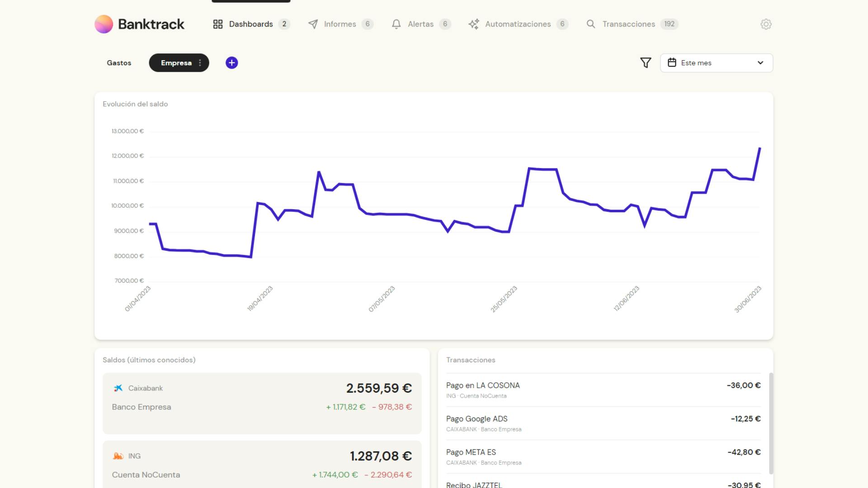Open the filter funnel icon
The height and width of the screenshot is (488, 868).
point(646,63)
